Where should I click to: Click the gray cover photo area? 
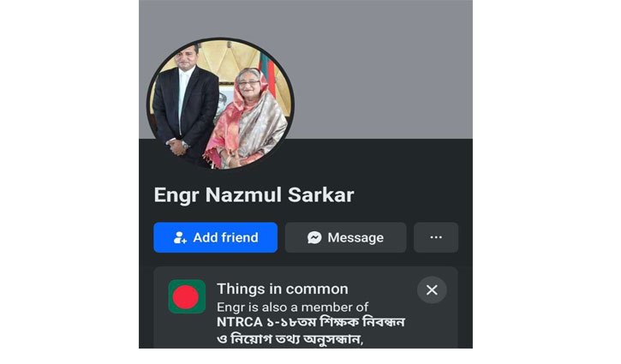pos(380,68)
